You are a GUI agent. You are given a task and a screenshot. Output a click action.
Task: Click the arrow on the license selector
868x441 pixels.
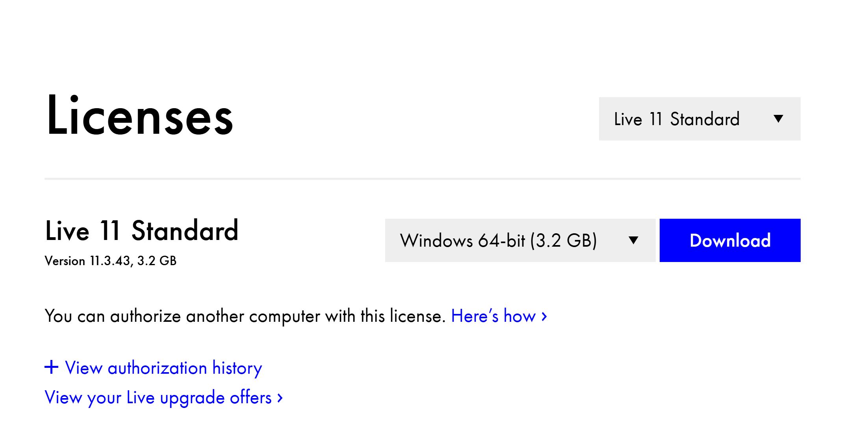(778, 119)
